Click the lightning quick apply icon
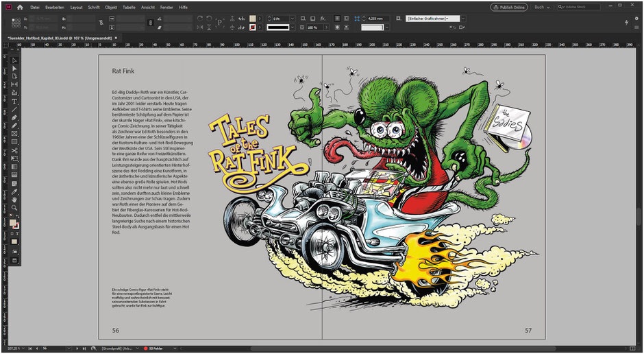This screenshot has width=644, height=354. 626,23
